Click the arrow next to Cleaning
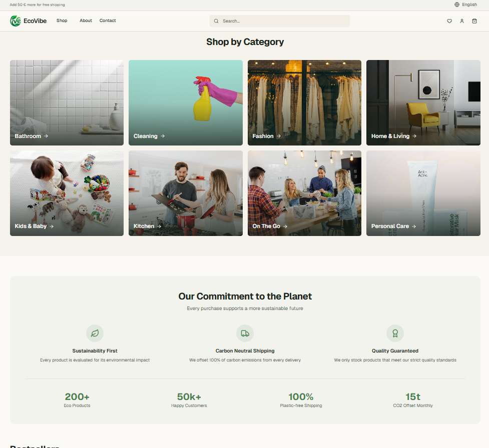Viewport: 489px width, 448px height. click(163, 136)
